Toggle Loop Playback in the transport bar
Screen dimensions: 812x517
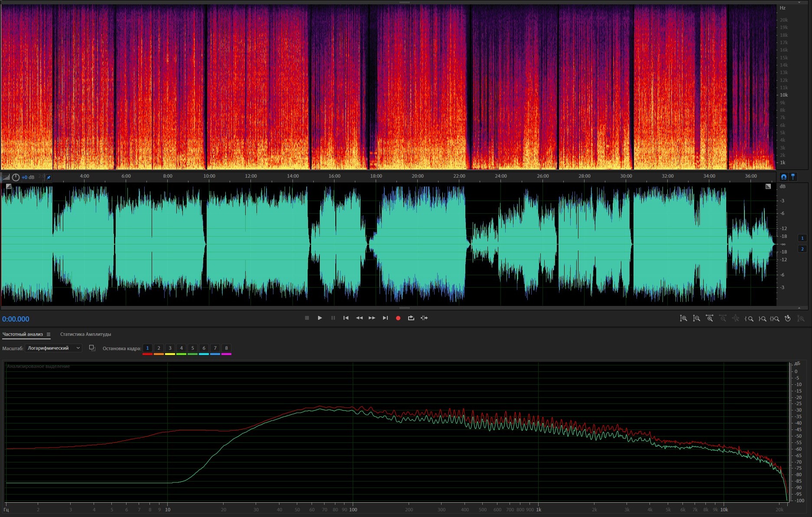click(411, 318)
